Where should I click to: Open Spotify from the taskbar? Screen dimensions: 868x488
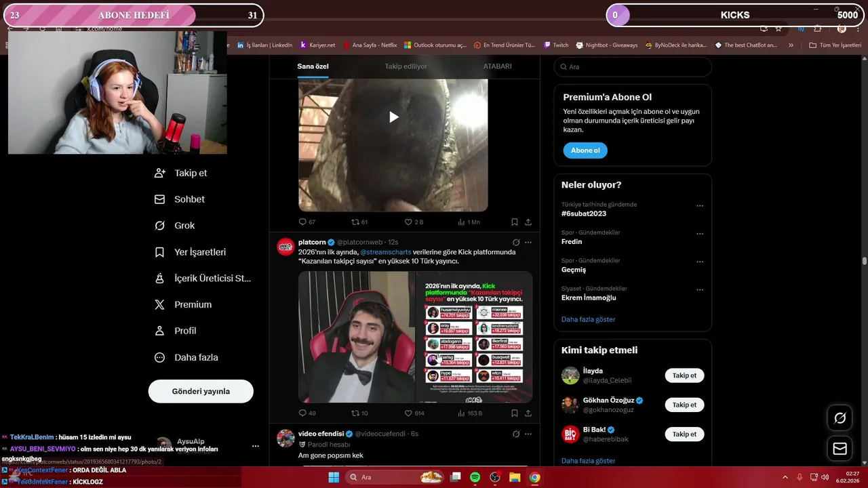click(x=475, y=477)
